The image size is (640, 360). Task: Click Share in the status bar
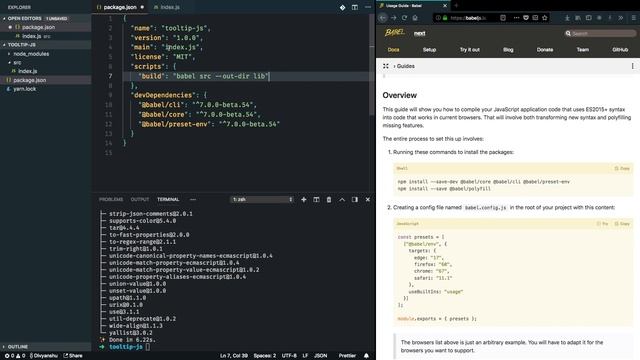pos(73,356)
